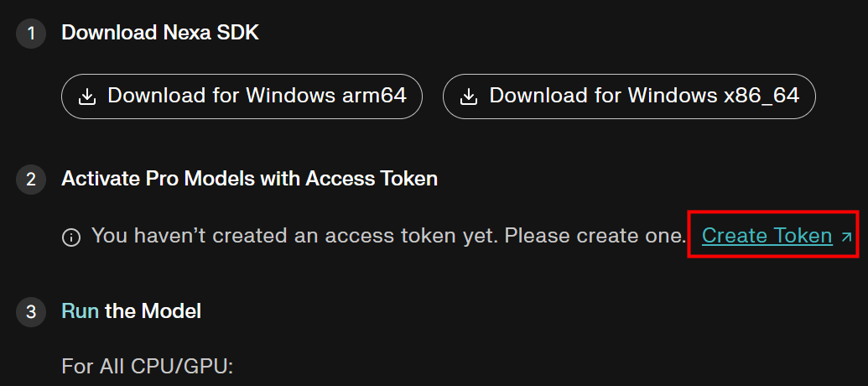The image size is (868, 386).
Task: Click the step 1 number badge
Action: click(31, 34)
